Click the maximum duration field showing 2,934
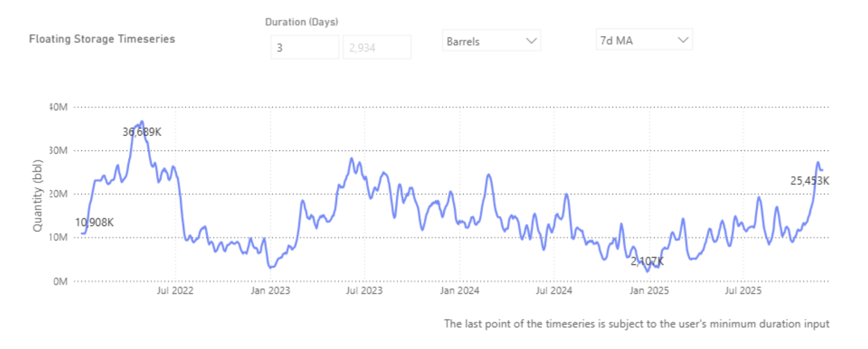Viewport: 868px width, 349px height. coord(377,47)
